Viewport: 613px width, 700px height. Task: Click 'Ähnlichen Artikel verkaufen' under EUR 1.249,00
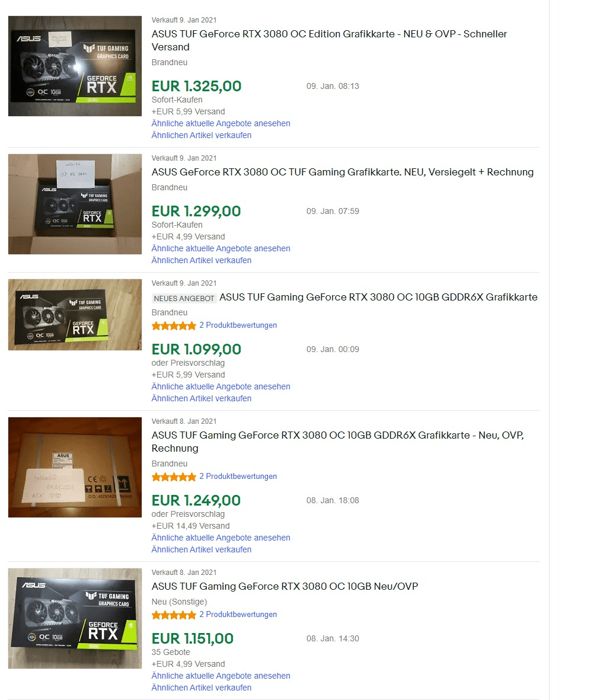[x=202, y=549]
